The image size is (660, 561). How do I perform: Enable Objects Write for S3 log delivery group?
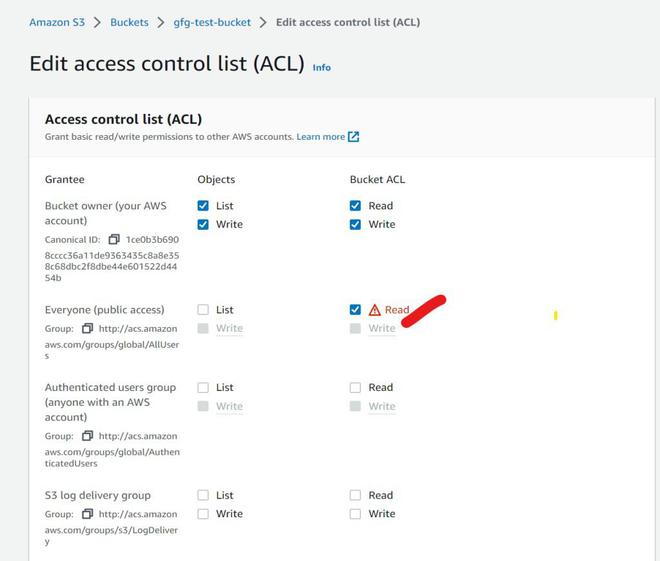point(203,514)
